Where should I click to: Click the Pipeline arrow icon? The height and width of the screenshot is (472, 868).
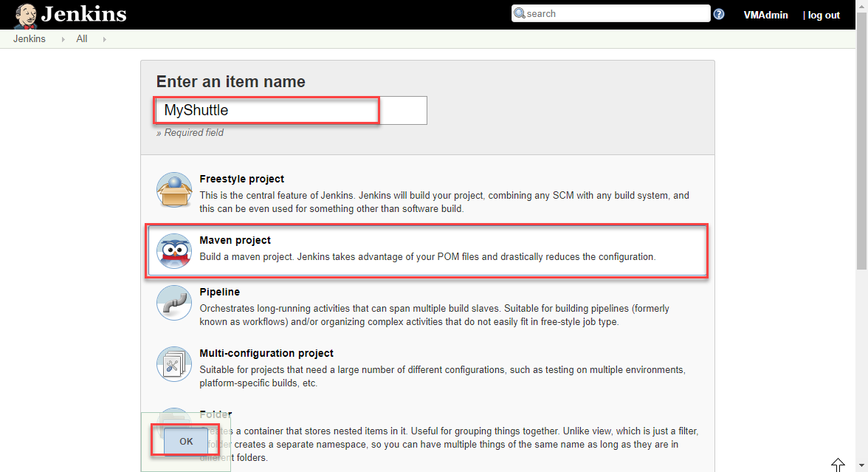[x=173, y=302]
